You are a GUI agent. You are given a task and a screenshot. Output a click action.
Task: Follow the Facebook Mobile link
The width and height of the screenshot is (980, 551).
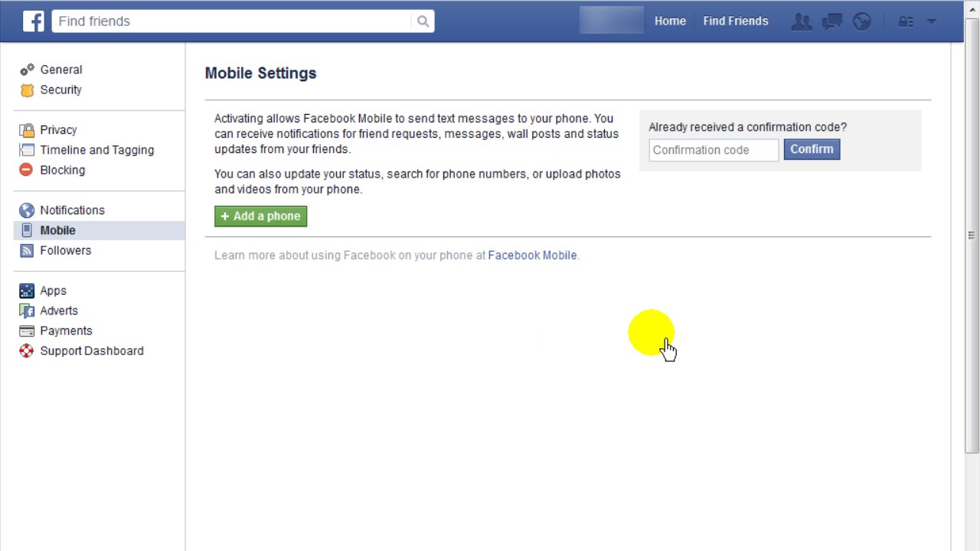(532, 256)
